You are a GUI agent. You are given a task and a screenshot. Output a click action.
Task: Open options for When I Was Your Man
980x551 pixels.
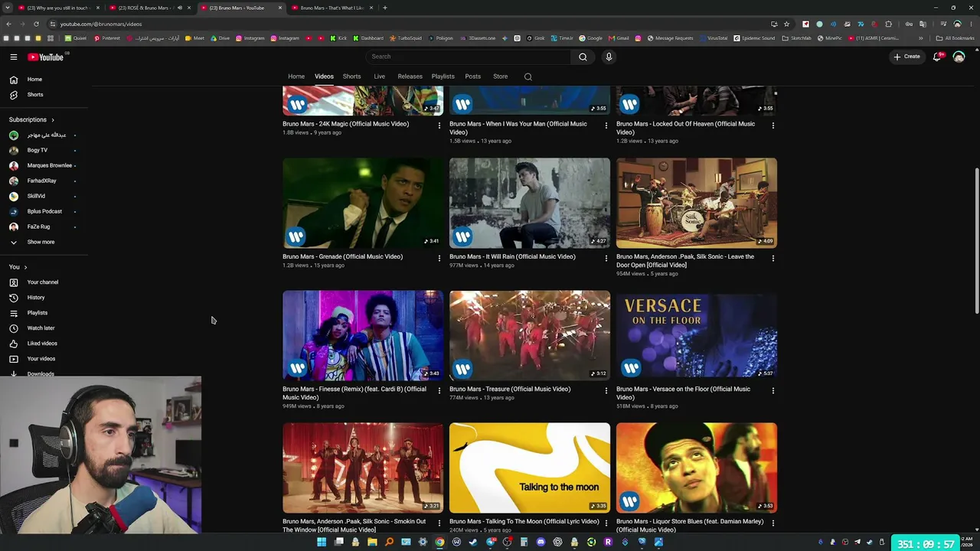pos(606,126)
